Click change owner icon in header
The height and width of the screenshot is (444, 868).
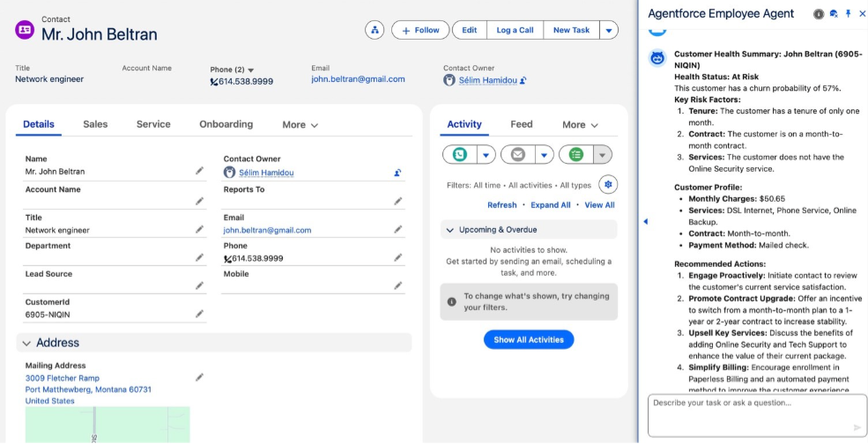pyautogui.click(x=523, y=80)
